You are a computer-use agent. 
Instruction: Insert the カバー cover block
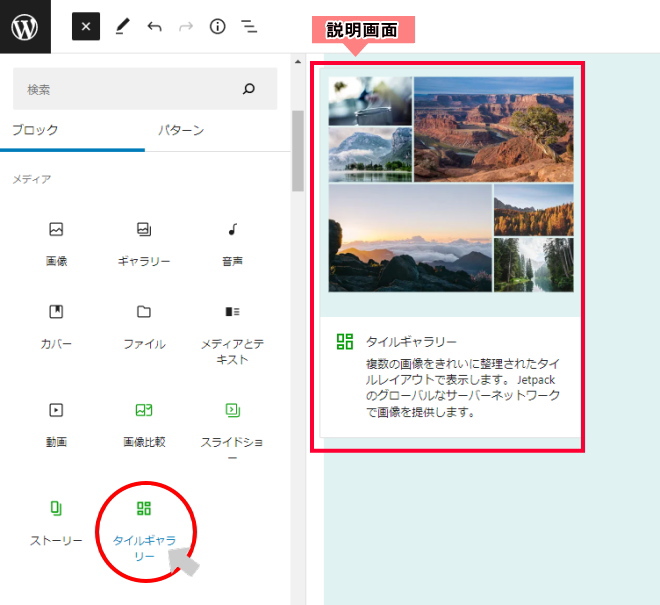[x=56, y=327]
